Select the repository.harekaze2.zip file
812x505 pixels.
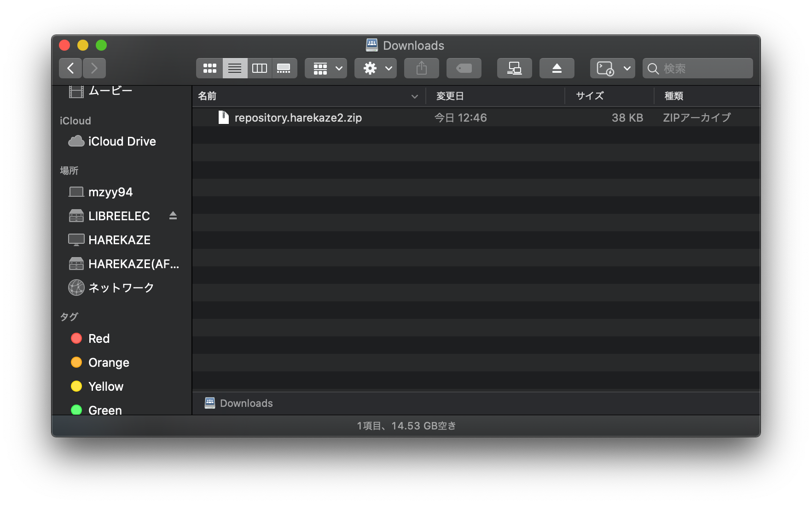coord(476,117)
